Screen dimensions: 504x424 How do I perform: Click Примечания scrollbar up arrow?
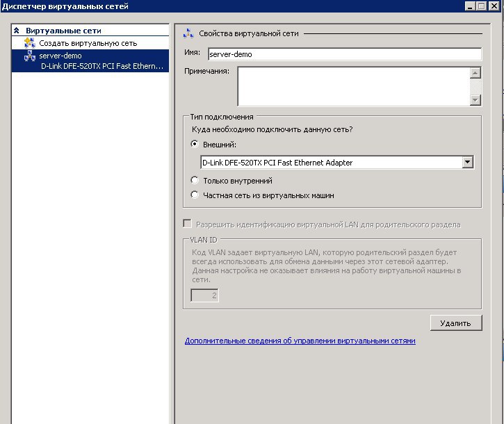coord(475,73)
